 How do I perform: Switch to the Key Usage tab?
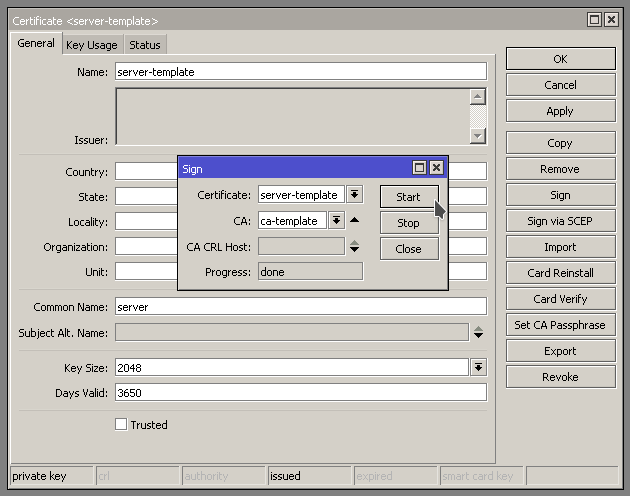coord(91,45)
